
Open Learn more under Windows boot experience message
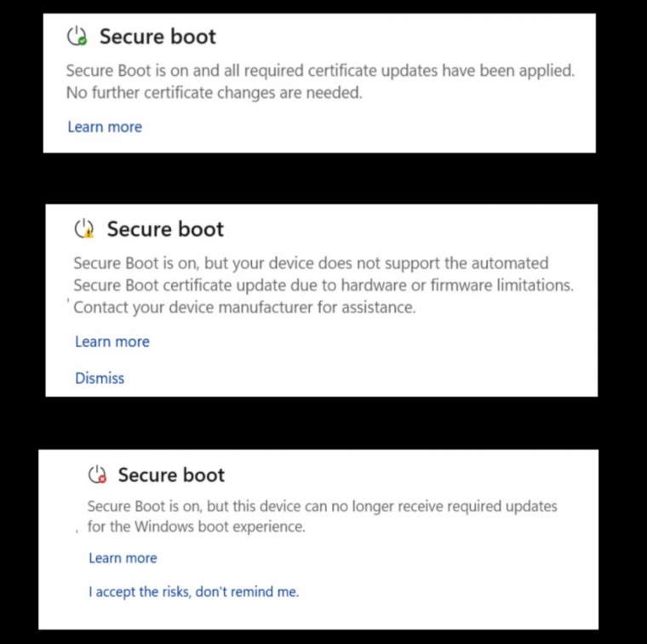(123, 558)
